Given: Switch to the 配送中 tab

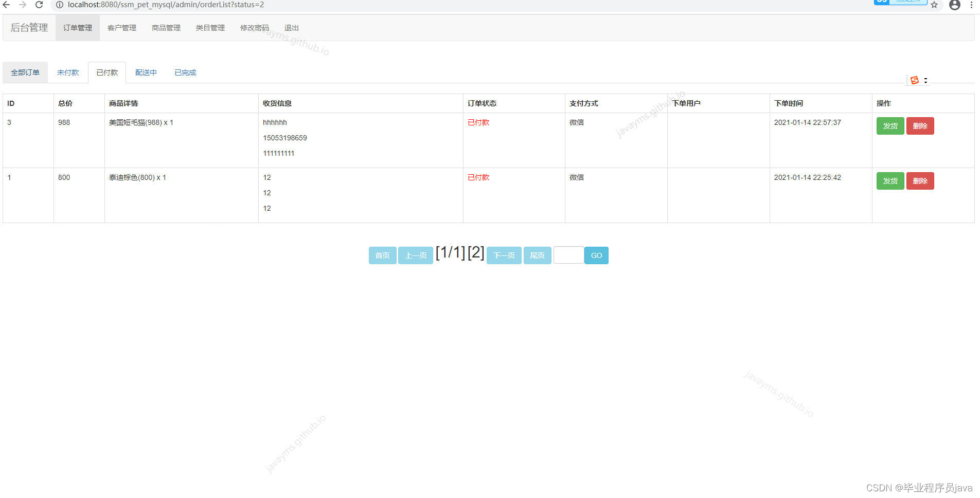Looking at the screenshot, I should (x=146, y=72).
